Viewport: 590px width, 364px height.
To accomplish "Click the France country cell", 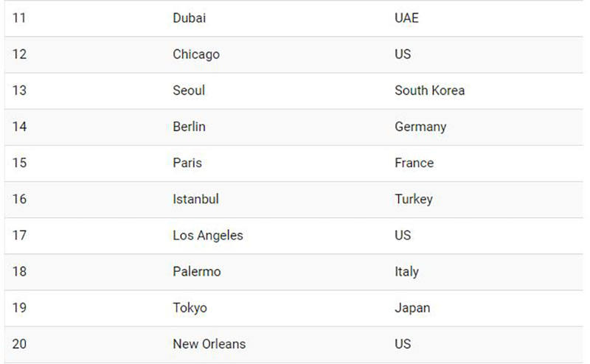I will click(x=414, y=163).
